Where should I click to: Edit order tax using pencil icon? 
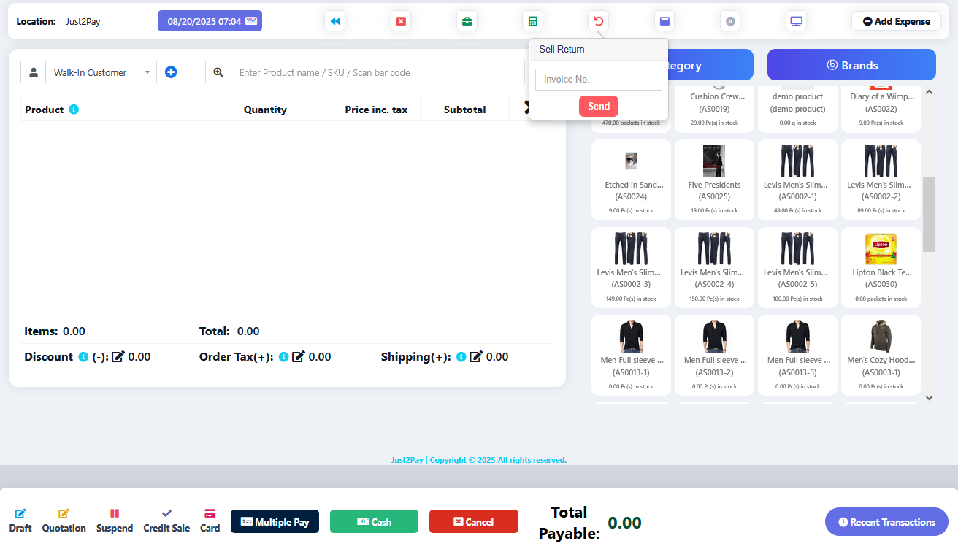coord(298,357)
